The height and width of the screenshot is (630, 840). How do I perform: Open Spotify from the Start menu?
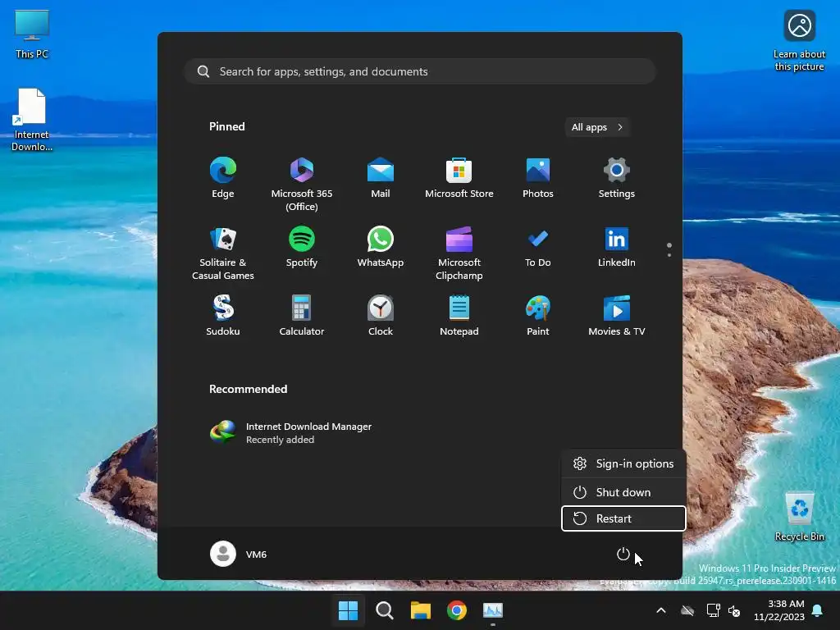pyautogui.click(x=302, y=248)
